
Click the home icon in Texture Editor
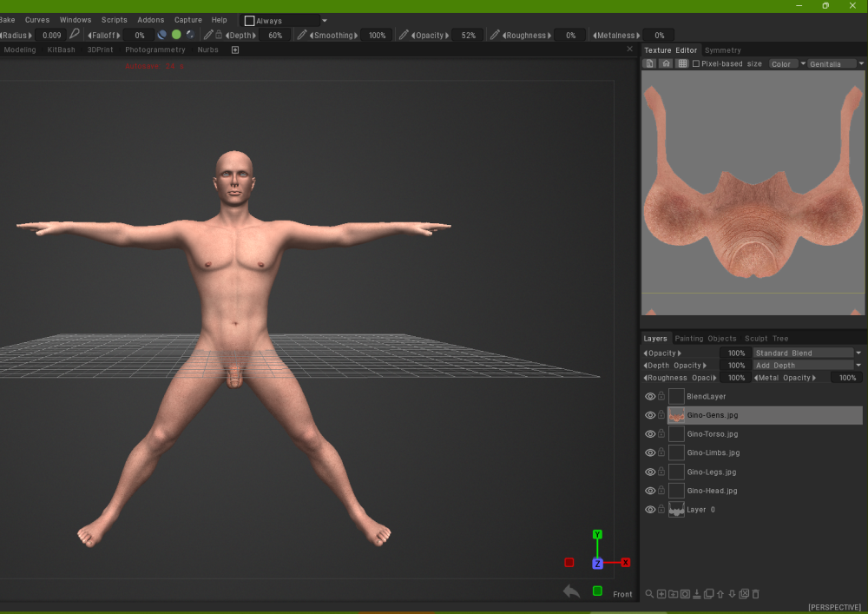tap(666, 63)
